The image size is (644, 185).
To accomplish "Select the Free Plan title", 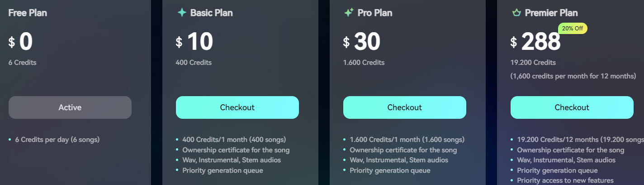I will [x=28, y=13].
